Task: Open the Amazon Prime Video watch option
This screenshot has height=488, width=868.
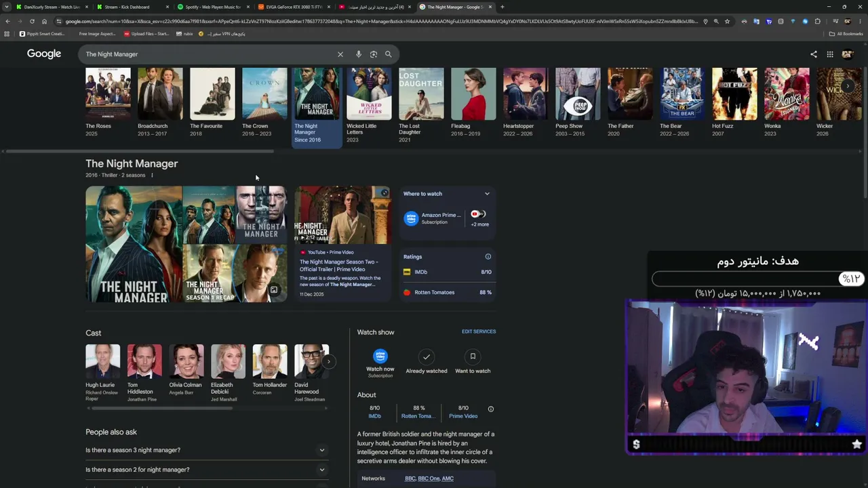Action: [x=433, y=218]
